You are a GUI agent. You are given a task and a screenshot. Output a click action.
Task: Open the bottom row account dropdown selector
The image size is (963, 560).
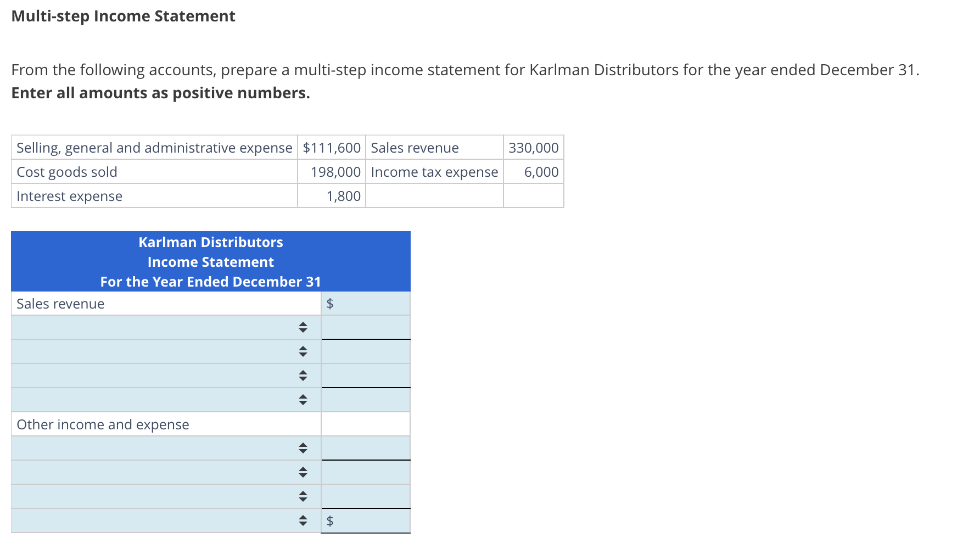tap(303, 520)
